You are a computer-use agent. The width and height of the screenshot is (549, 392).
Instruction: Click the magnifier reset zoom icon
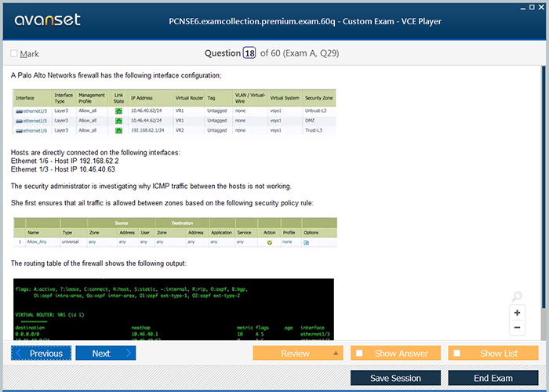(517, 297)
